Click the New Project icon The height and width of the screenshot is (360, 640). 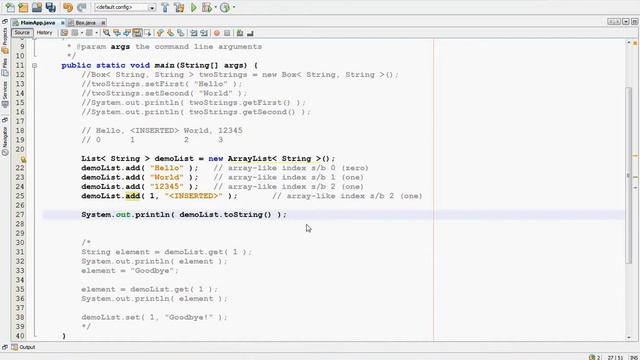coord(23,7)
